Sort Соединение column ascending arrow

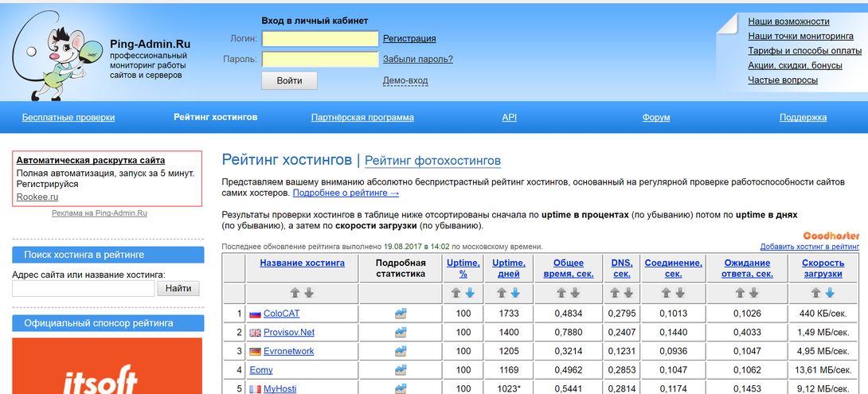667,293
